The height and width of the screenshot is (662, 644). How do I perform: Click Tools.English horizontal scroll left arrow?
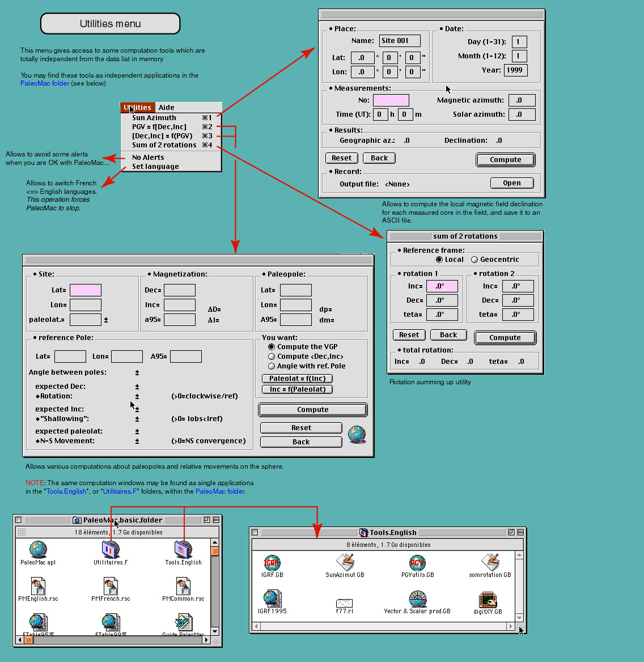click(256, 626)
